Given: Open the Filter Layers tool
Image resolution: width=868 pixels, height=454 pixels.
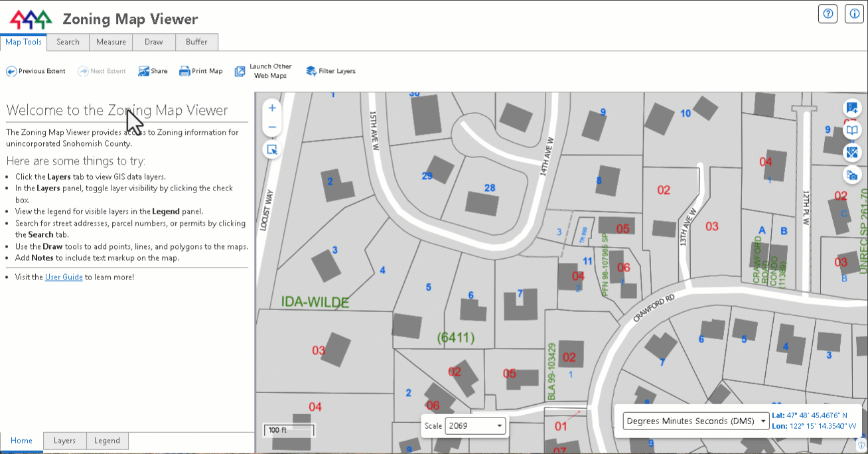Looking at the screenshot, I should click(x=330, y=71).
